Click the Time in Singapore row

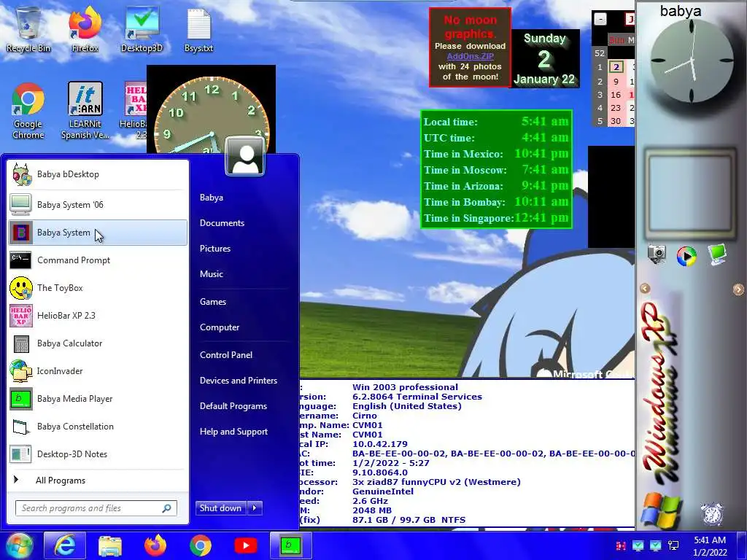coord(496,218)
